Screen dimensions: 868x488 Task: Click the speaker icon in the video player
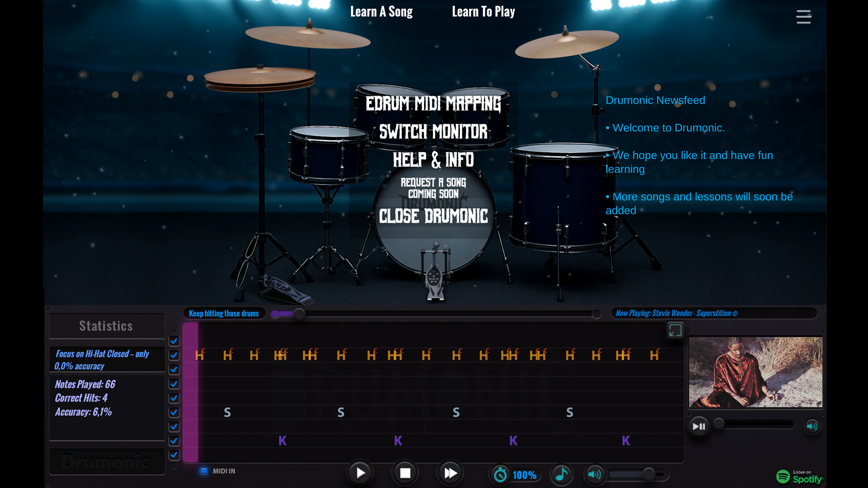[812, 427]
